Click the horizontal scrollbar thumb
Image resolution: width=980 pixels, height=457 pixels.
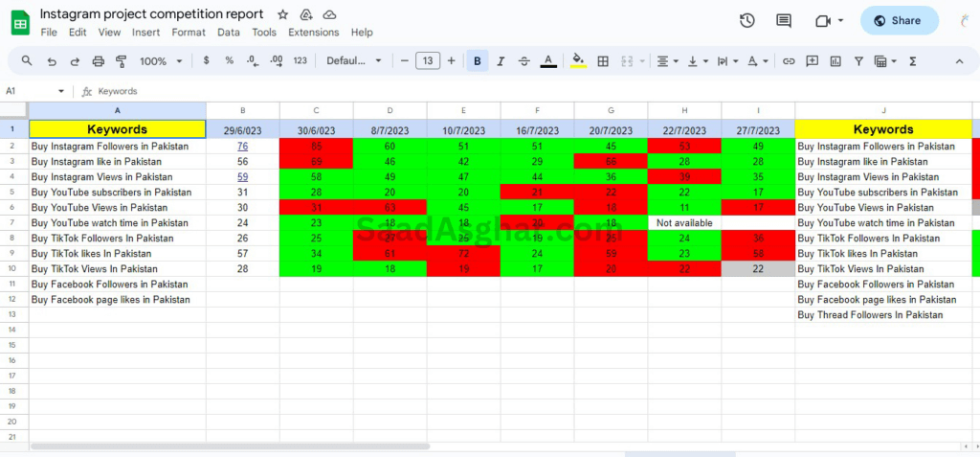tap(230, 446)
